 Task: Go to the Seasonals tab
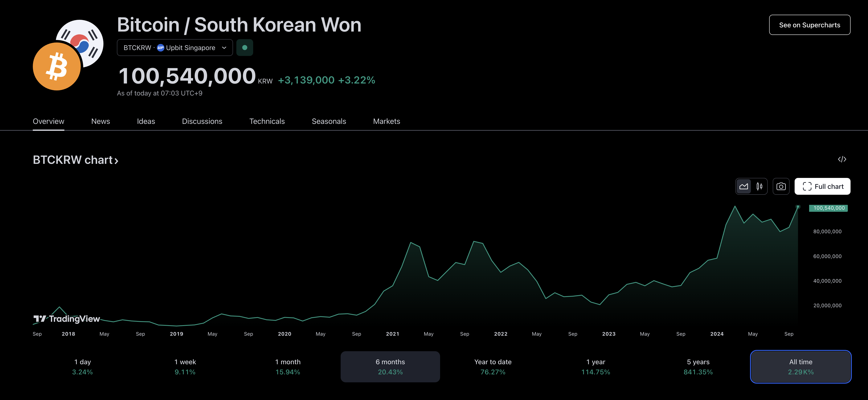coord(328,121)
